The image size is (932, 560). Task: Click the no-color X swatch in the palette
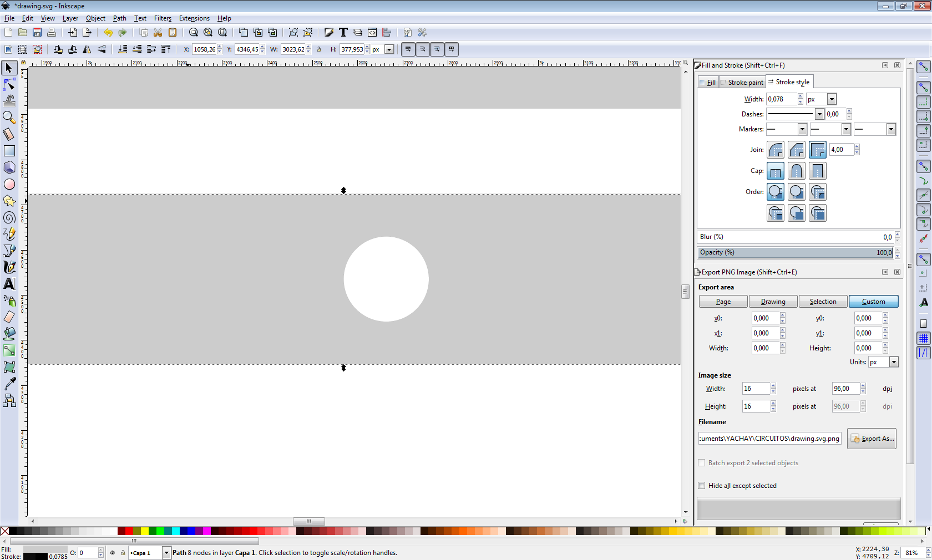pos(4,531)
